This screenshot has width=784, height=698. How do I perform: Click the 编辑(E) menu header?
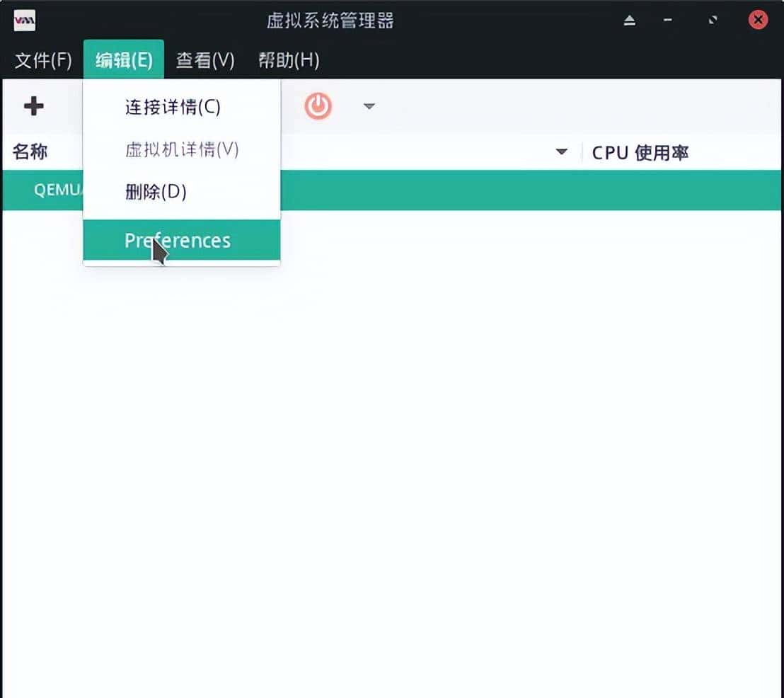coord(123,61)
